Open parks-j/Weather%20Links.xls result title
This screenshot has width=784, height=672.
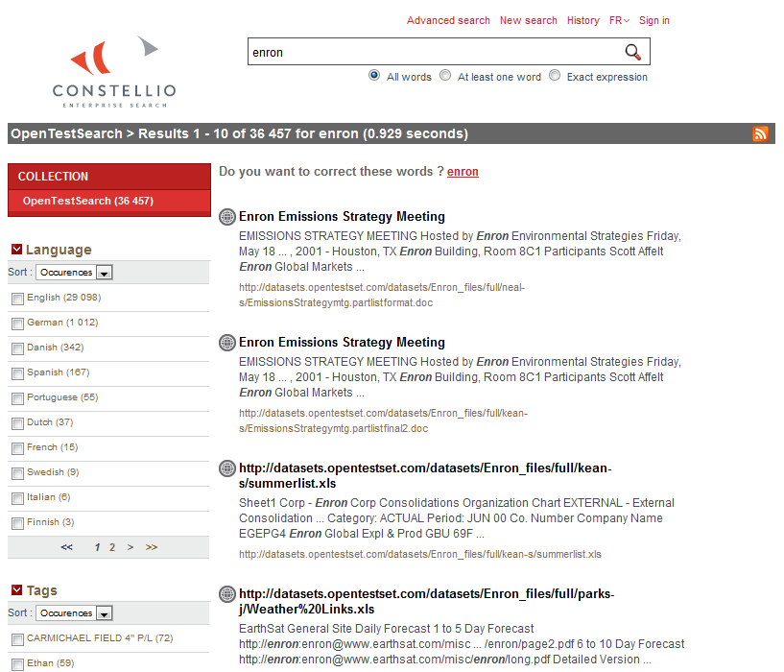pos(426,601)
